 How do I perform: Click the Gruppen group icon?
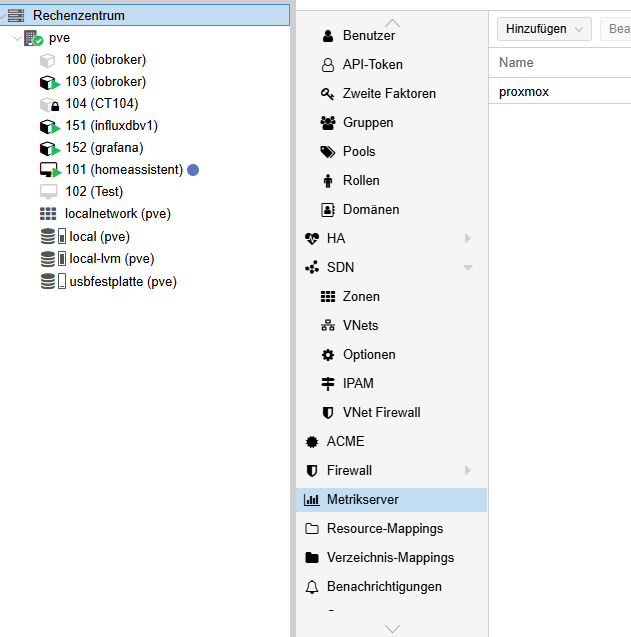click(x=328, y=123)
